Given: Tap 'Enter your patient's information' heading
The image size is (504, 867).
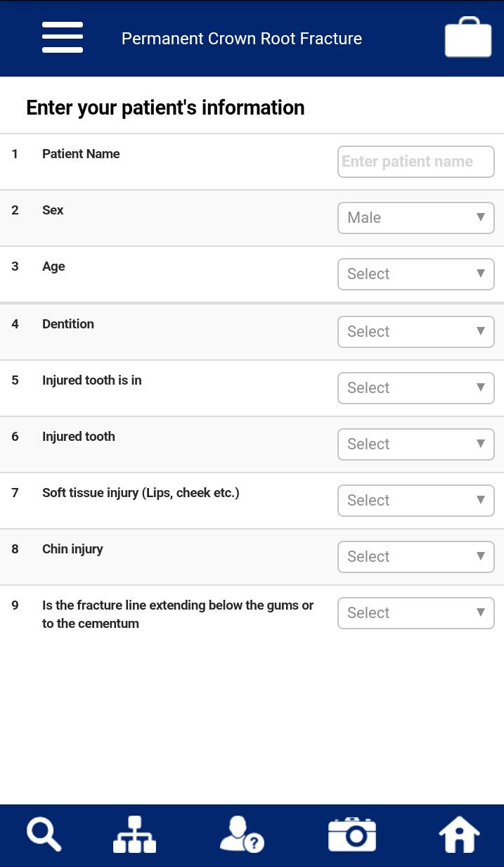Looking at the screenshot, I should click(165, 108).
